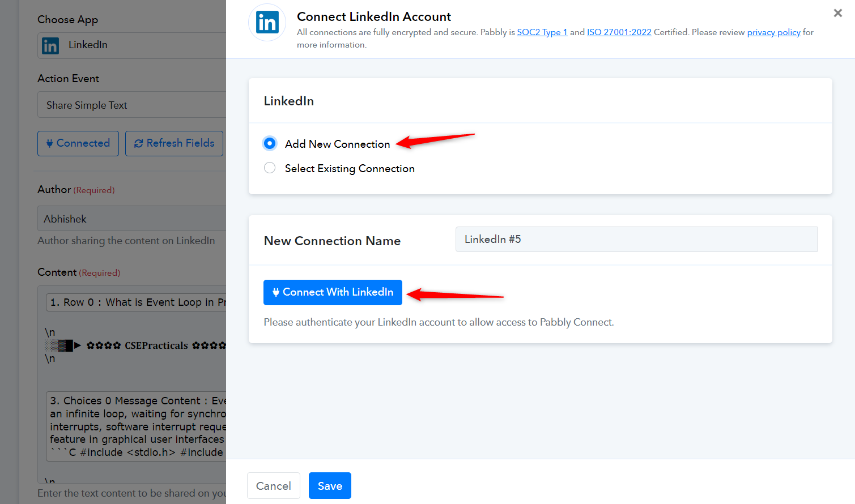Click the Connect LinkedIn Account title
The width and height of the screenshot is (855, 504).
[x=374, y=16]
